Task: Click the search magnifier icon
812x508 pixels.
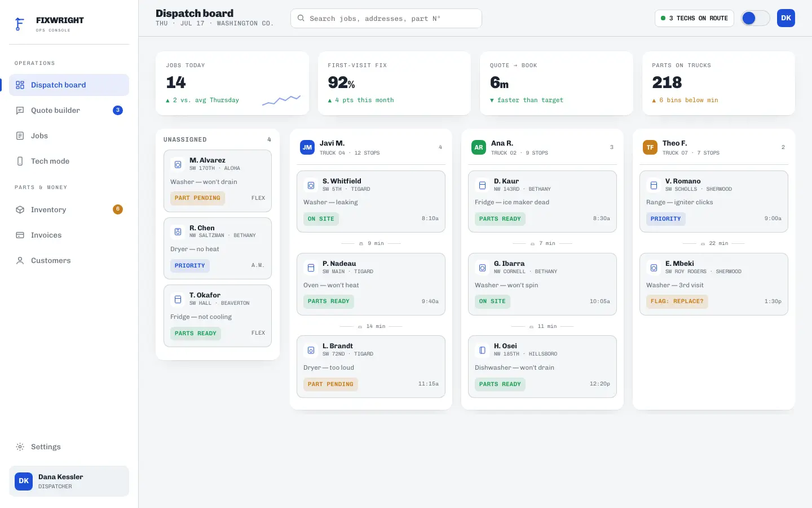Action: coord(301,18)
